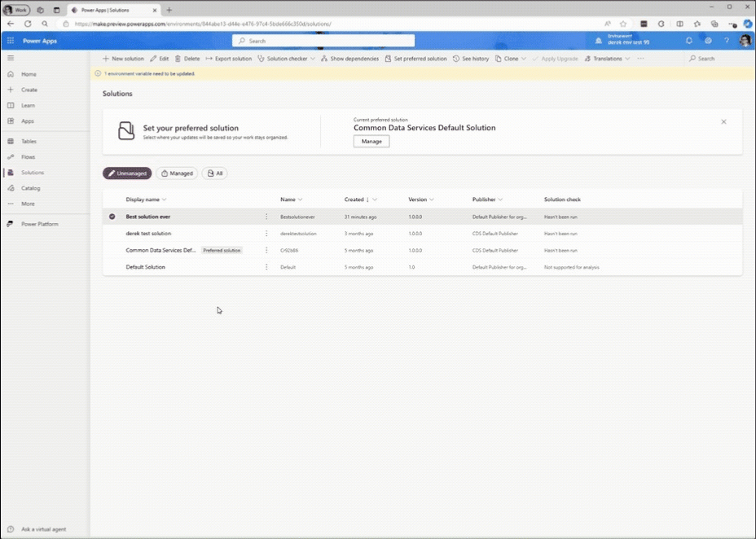Open the app launcher waffle icon
This screenshot has width=756, height=539.
(x=11, y=41)
